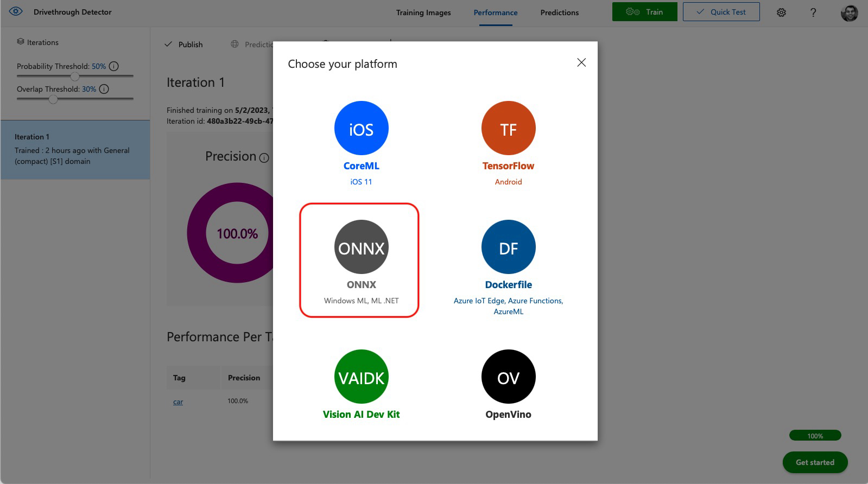Click the Dockerfile label text
Screen dimensions: 868x484
tap(508, 285)
